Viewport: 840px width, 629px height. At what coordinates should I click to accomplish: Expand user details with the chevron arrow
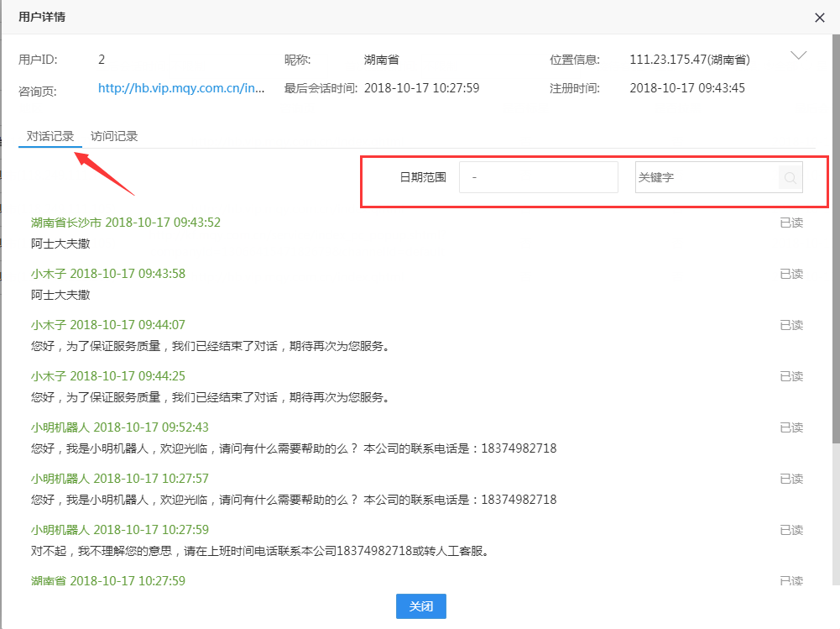(x=799, y=55)
